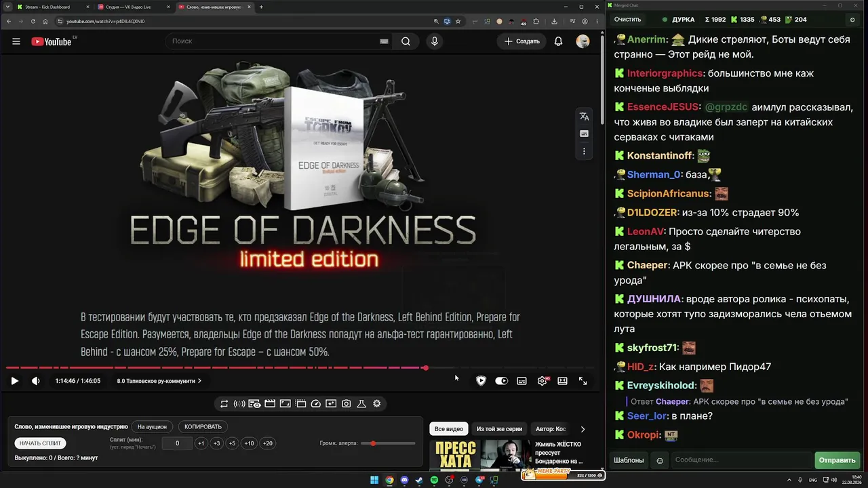This screenshot has height=488, width=868.
Task: Click the flask icon in extension toolbar
Action: tap(361, 404)
